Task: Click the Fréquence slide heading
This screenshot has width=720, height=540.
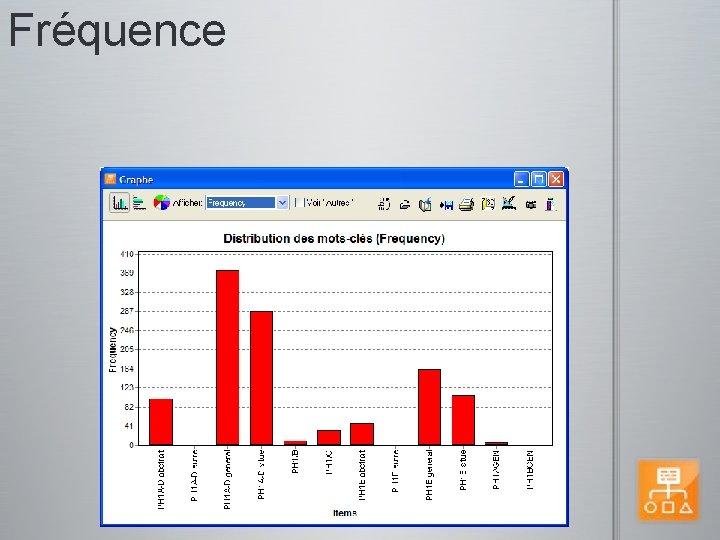Action: click(x=117, y=31)
